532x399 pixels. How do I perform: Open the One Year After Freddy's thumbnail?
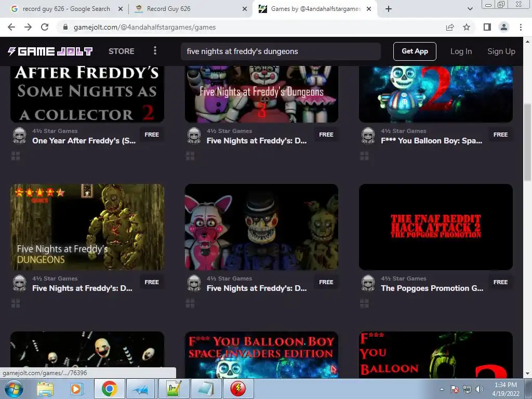87,94
